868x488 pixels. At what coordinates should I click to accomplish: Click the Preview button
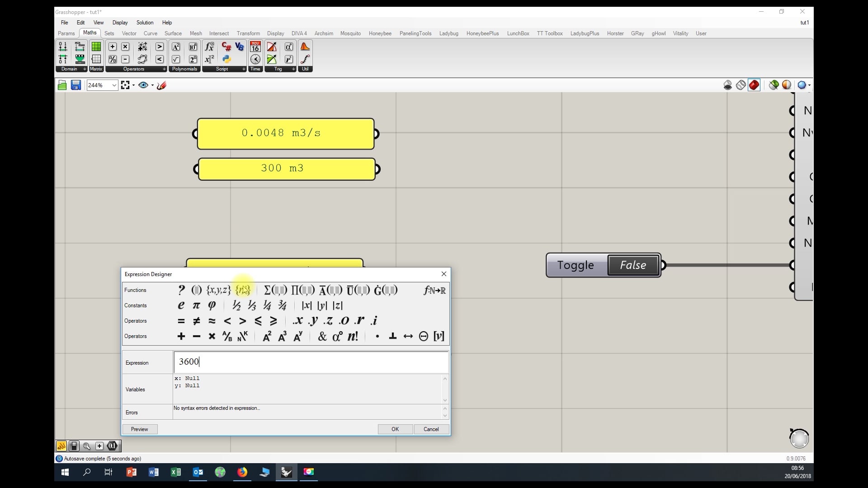coord(139,429)
